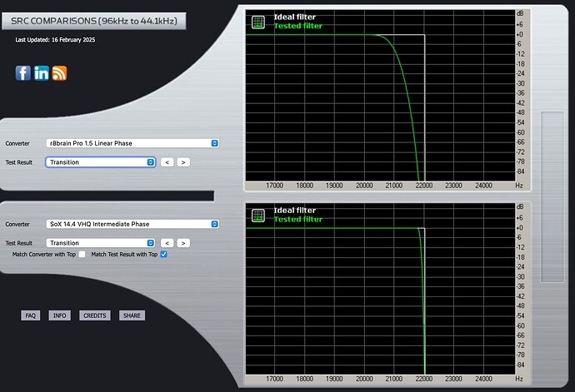Image resolution: width=575 pixels, height=392 pixels.
Task: Click grid icon in top graph
Action: [x=258, y=22]
